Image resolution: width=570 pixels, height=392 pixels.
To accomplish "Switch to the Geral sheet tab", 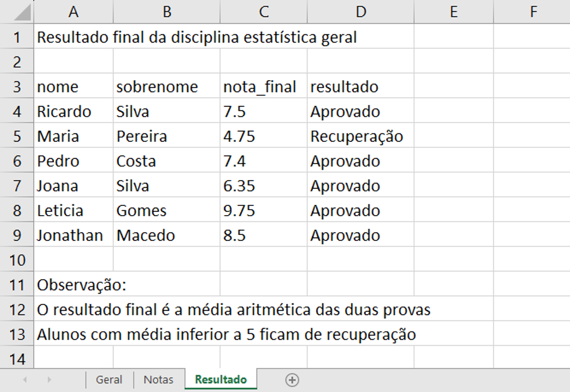I will click(109, 380).
